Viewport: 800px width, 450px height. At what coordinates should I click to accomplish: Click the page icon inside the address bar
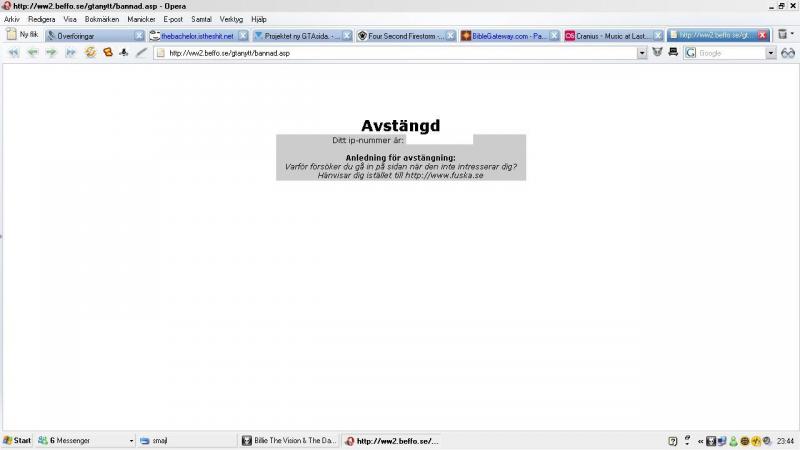pyautogui.click(x=161, y=53)
